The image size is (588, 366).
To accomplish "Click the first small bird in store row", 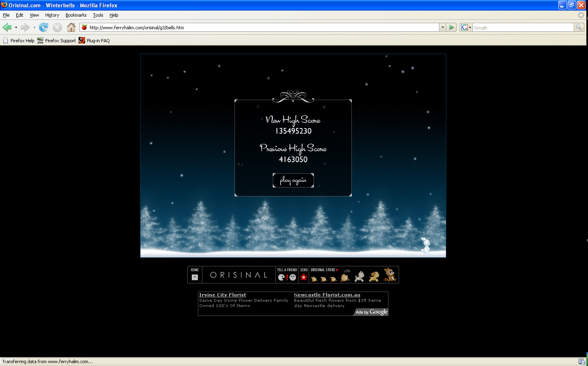I will point(314,279).
